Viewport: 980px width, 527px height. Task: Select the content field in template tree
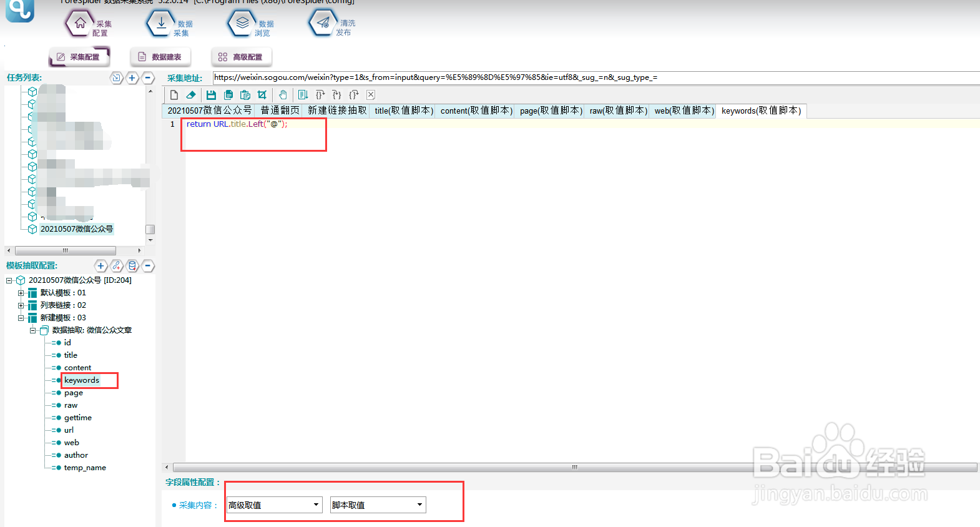77,368
